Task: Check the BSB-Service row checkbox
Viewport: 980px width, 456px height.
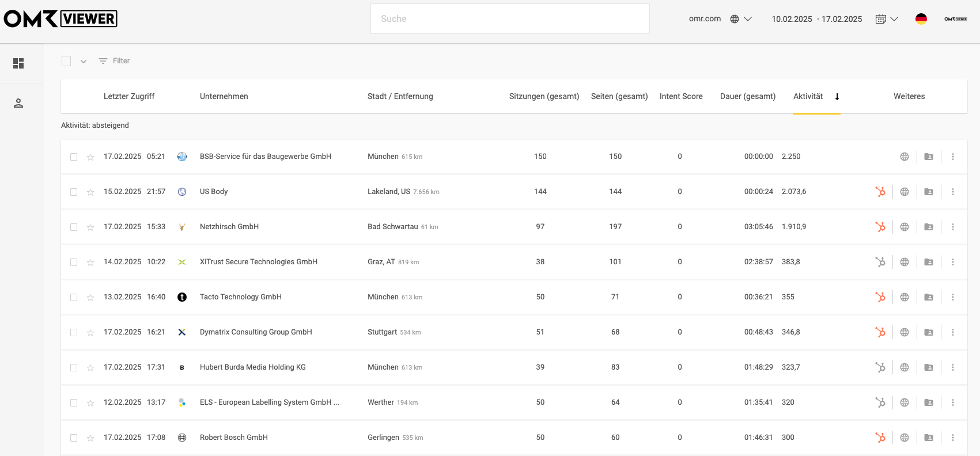Action: coord(74,157)
